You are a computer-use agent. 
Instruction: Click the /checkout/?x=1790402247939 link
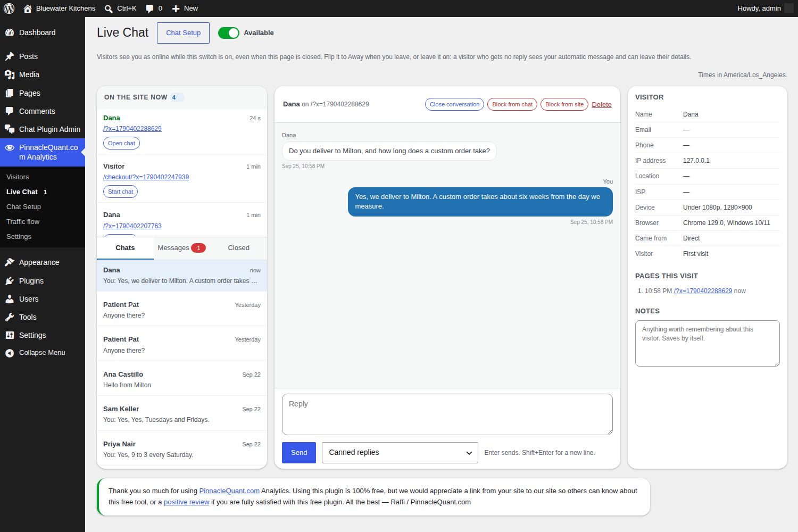(146, 177)
